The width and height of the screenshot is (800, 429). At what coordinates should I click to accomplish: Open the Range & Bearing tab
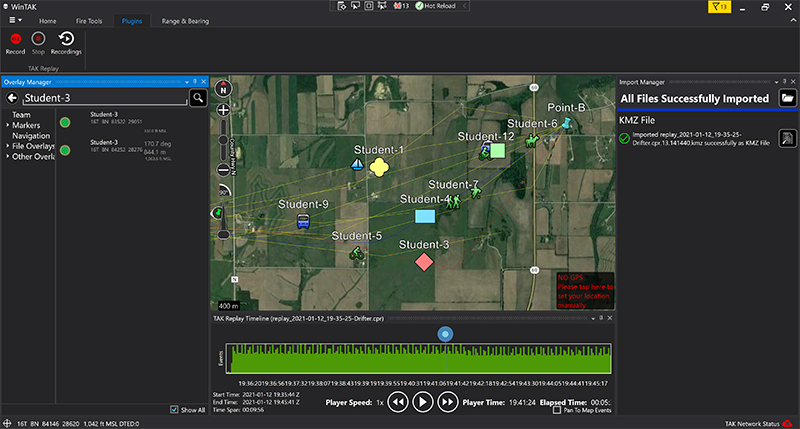pos(184,20)
